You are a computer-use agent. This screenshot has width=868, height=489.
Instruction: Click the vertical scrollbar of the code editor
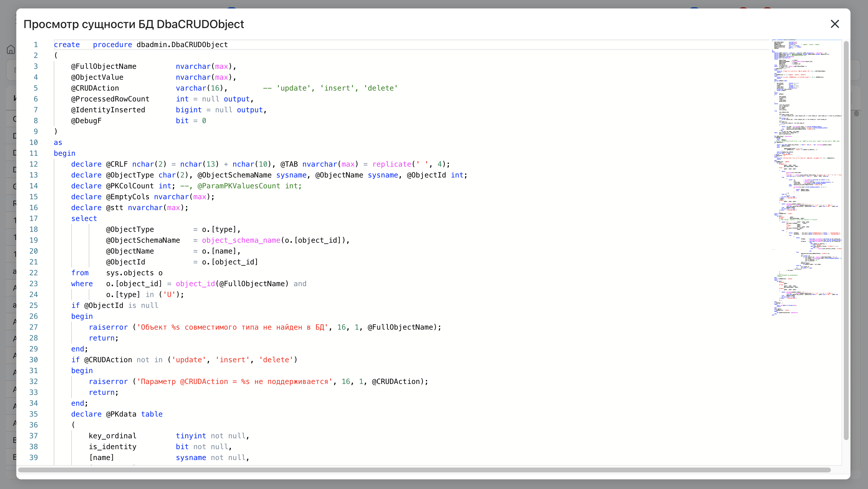tap(846, 241)
